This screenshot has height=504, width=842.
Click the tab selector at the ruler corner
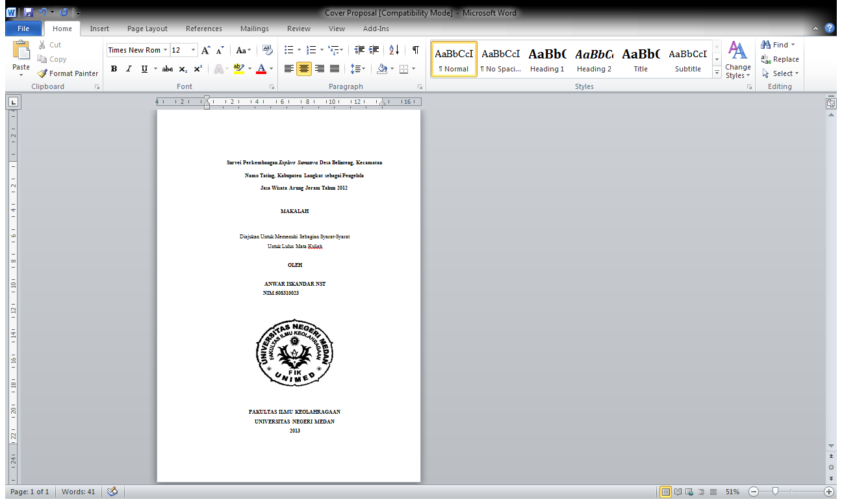coord(13,101)
